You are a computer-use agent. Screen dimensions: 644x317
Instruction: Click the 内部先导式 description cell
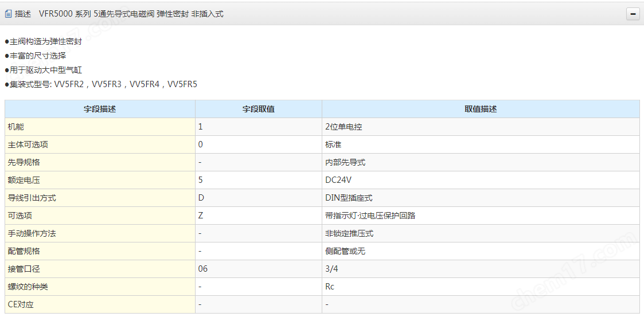point(481,162)
